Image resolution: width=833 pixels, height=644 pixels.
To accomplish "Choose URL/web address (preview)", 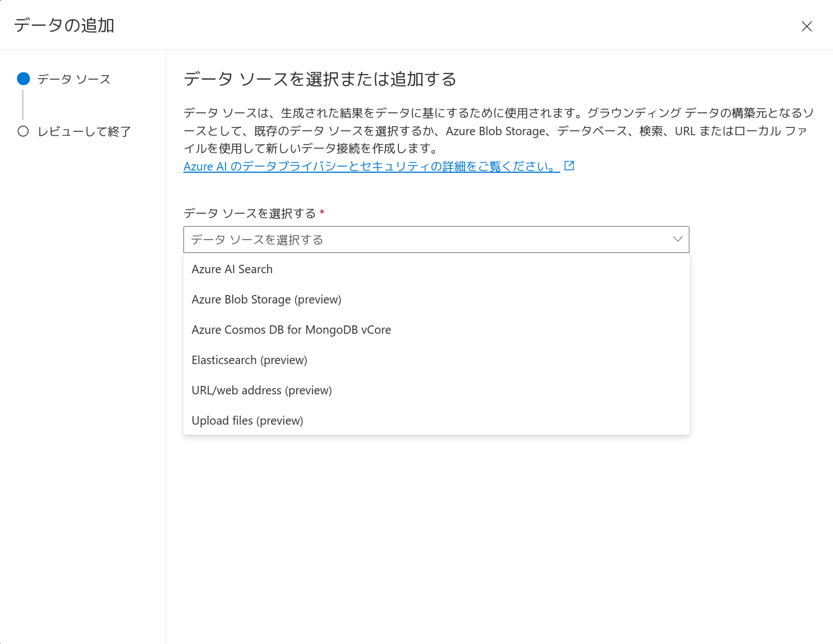I will point(436,390).
